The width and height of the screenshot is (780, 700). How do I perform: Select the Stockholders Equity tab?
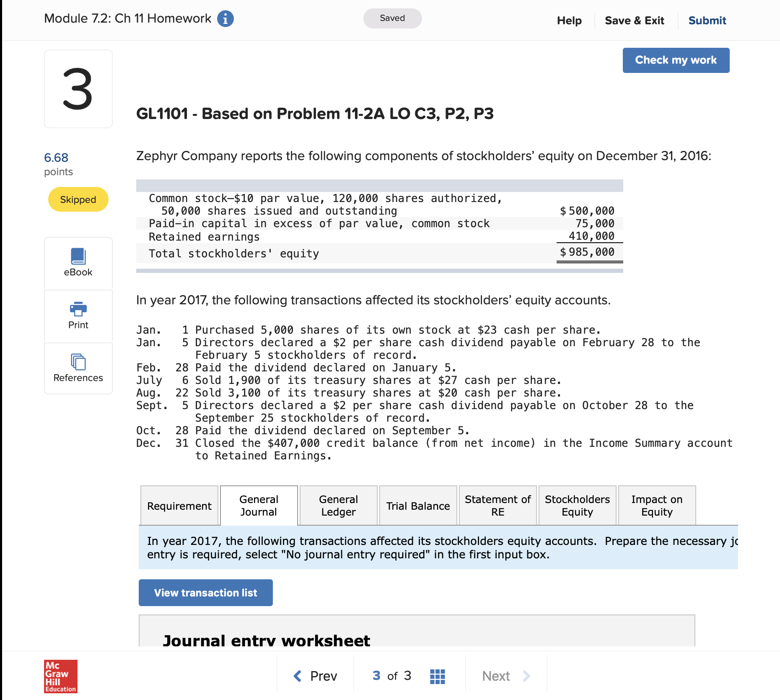(x=578, y=506)
